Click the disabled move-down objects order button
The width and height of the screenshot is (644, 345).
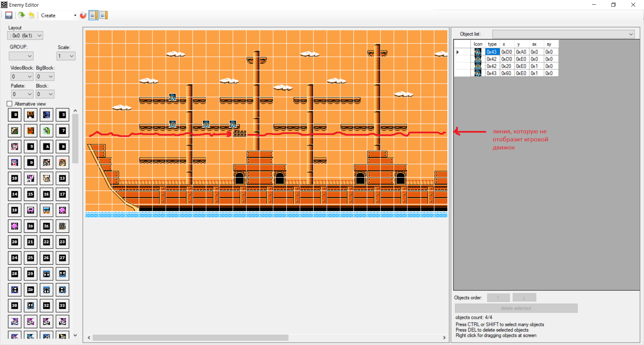click(524, 298)
